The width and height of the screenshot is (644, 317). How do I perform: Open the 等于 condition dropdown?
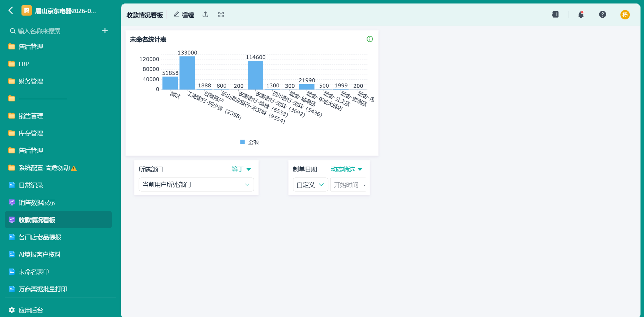241,169
